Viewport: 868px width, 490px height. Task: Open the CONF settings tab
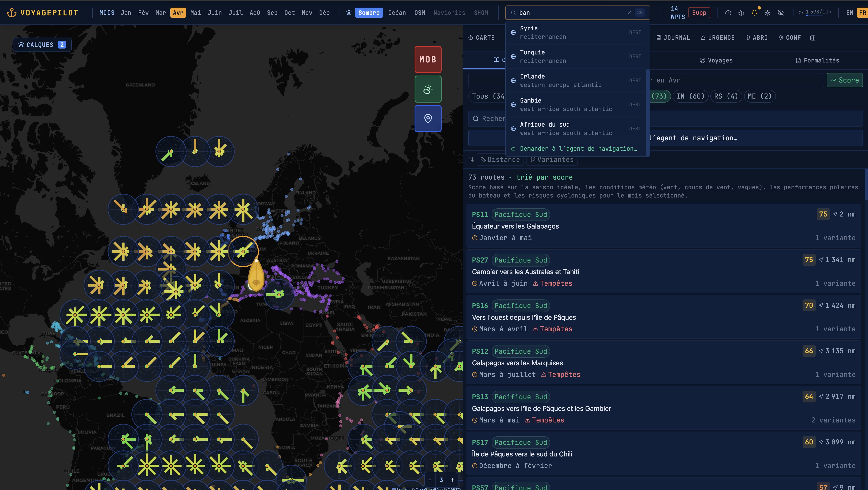pyautogui.click(x=789, y=38)
